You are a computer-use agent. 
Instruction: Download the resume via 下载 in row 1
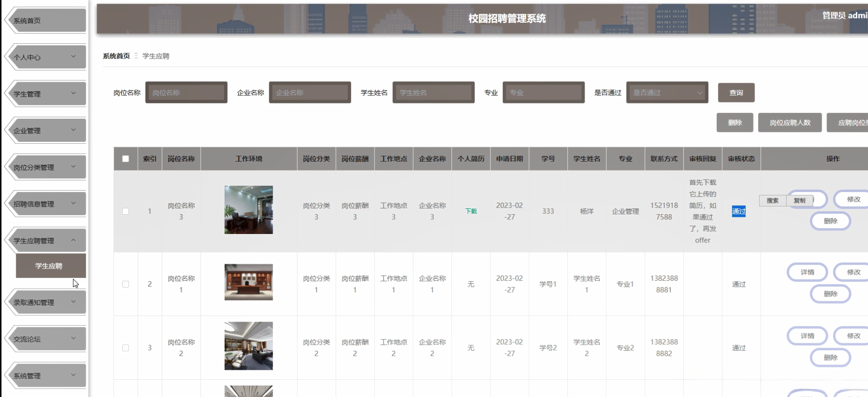click(x=471, y=211)
